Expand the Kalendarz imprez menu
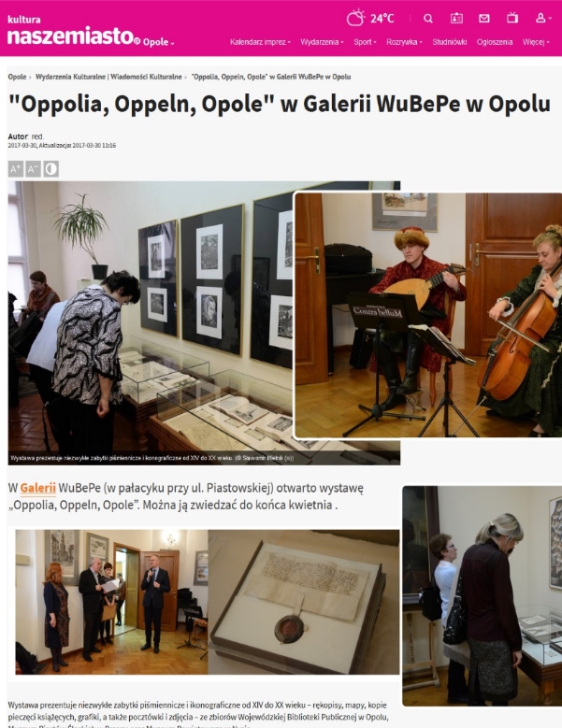 pos(260,42)
